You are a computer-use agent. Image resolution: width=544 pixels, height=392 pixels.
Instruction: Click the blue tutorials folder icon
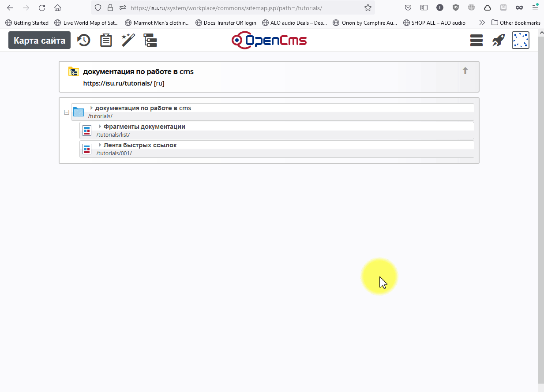click(x=79, y=112)
